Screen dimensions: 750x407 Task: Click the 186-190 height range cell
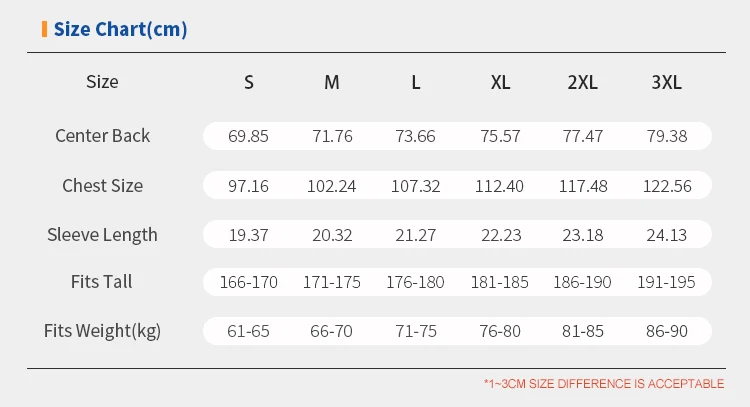pos(583,283)
